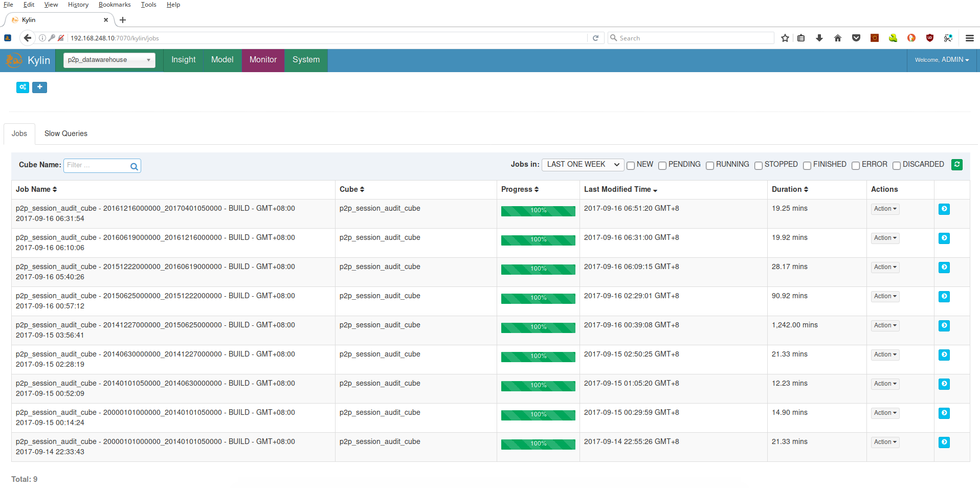Enable the ERROR status filter checkbox
This screenshot has height=488, width=980.
click(x=856, y=165)
